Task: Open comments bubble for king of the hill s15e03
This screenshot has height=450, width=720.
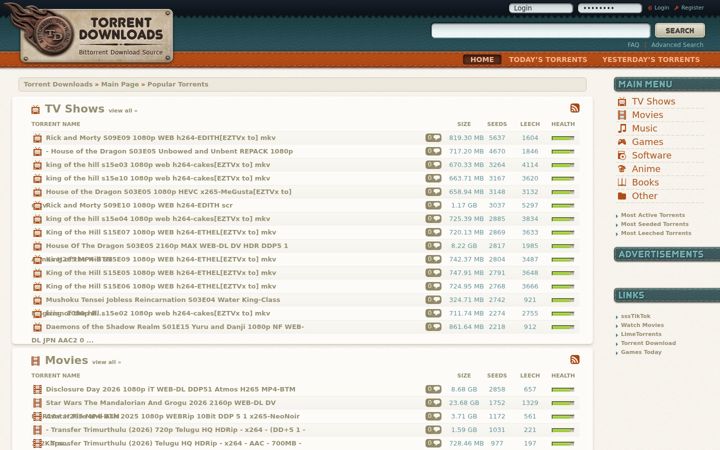Action: [x=433, y=164]
